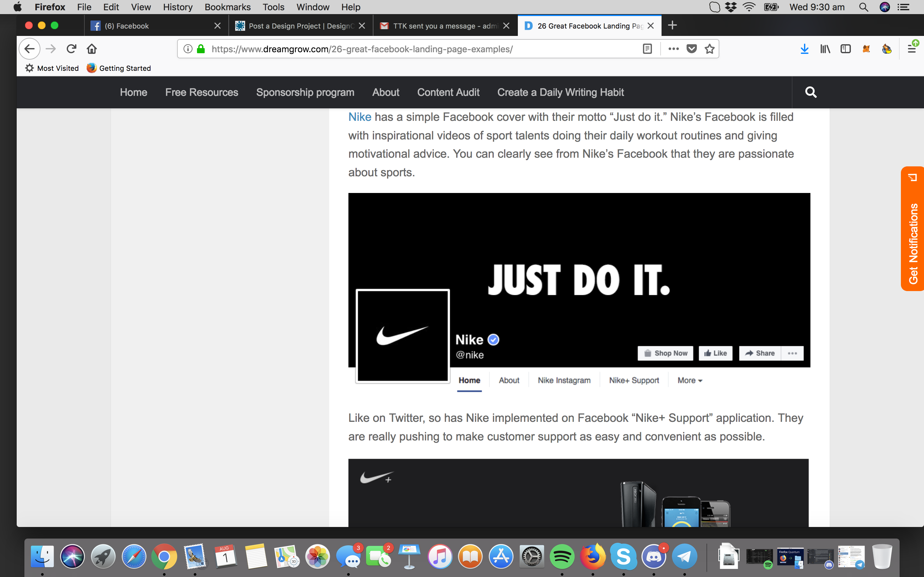Open the Library icon in toolbar
The height and width of the screenshot is (577, 924).
point(825,49)
